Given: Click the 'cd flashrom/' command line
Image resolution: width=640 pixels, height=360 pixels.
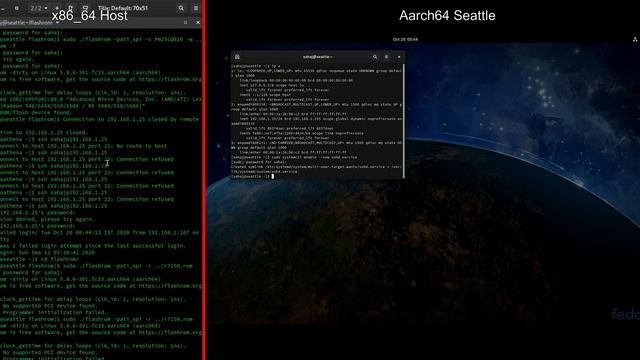Looking at the screenshot, I should coord(40,259).
